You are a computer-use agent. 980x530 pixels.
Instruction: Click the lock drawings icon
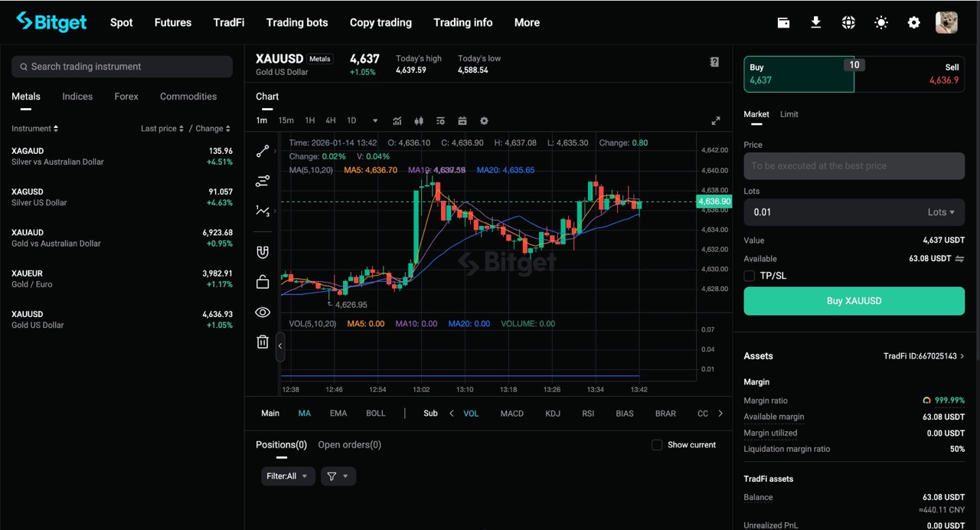pyautogui.click(x=263, y=282)
